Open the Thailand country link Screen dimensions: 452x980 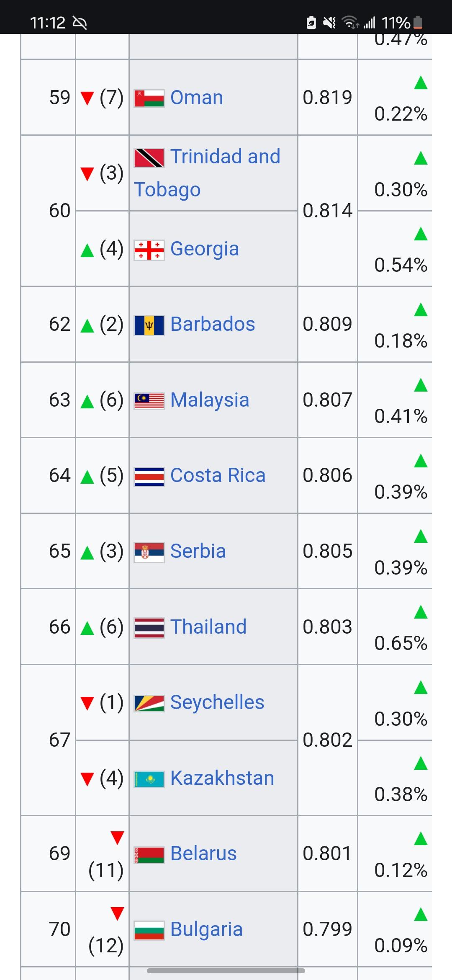pyautogui.click(x=208, y=627)
